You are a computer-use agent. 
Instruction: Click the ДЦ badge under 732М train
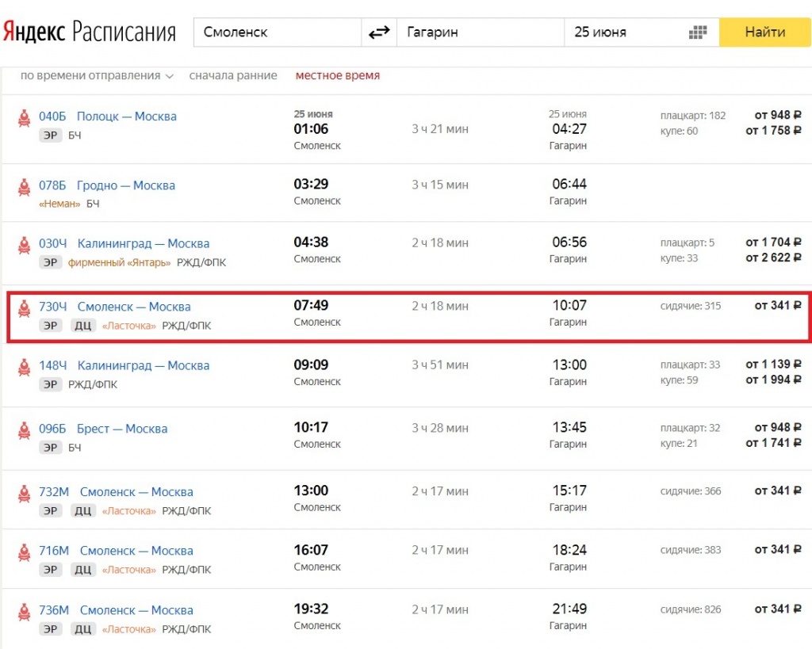[x=83, y=511]
